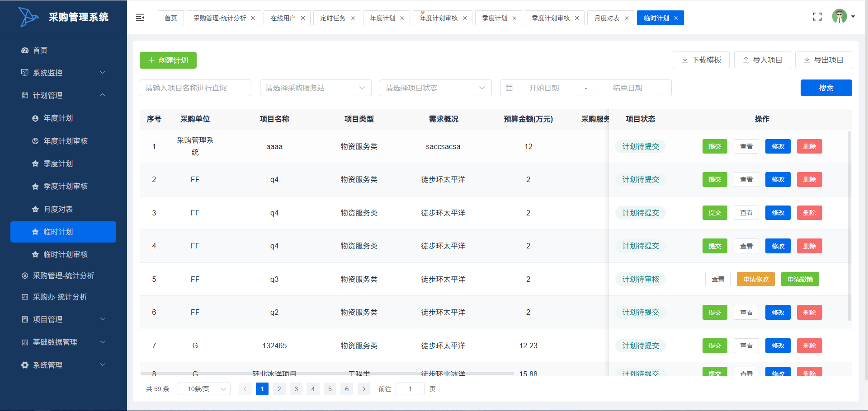Submit row 6 q2 with 提交

[715, 313]
